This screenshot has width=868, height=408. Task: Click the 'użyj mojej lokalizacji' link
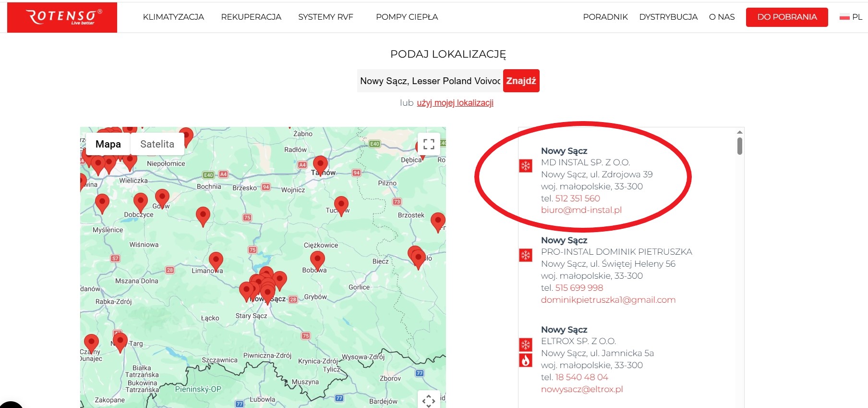(455, 103)
